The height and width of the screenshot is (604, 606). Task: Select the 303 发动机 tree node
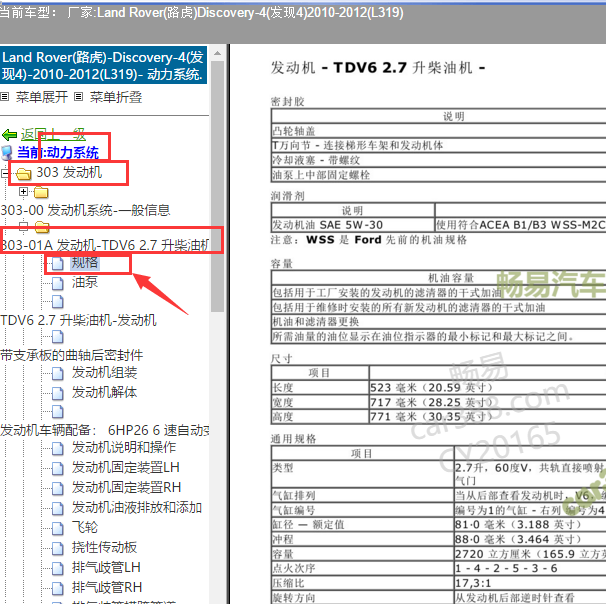[x=69, y=172]
